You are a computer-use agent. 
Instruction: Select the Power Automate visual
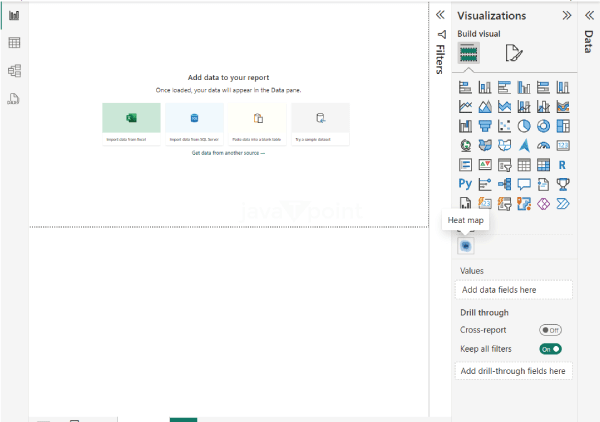pyautogui.click(x=563, y=204)
